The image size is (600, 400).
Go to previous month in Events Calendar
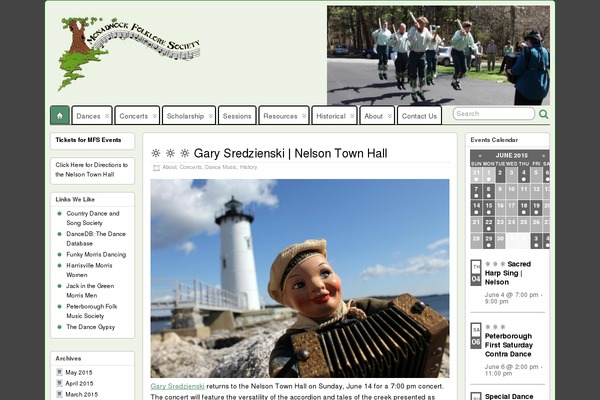[480, 155]
